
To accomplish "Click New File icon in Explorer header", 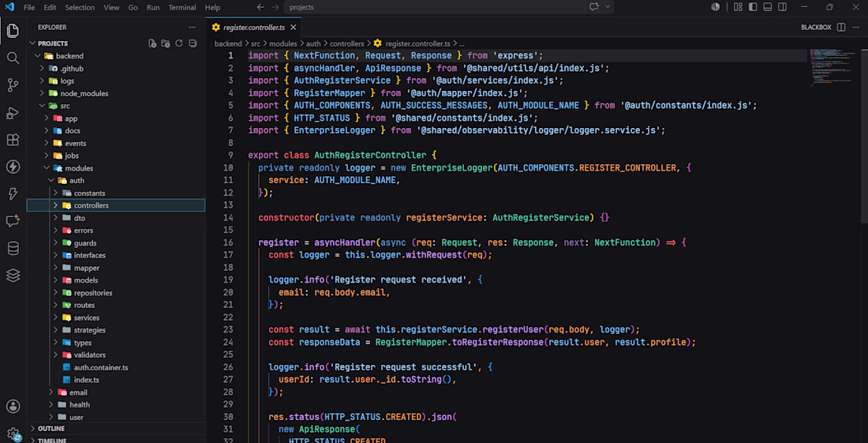I will click(152, 43).
